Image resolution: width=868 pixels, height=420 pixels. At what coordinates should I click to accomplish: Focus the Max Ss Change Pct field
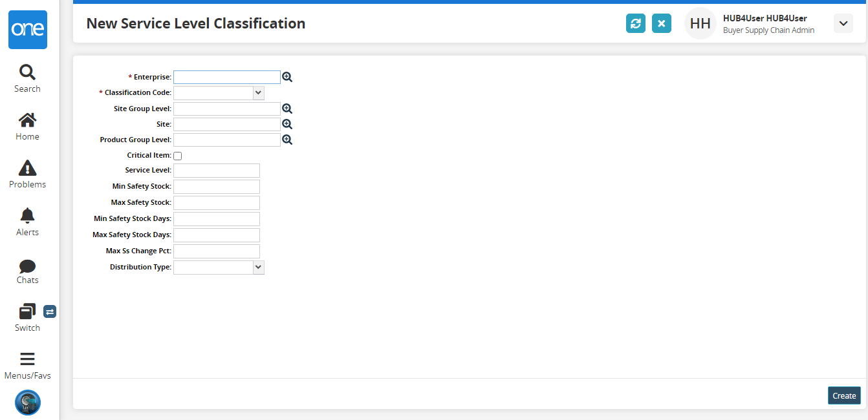(217, 251)
